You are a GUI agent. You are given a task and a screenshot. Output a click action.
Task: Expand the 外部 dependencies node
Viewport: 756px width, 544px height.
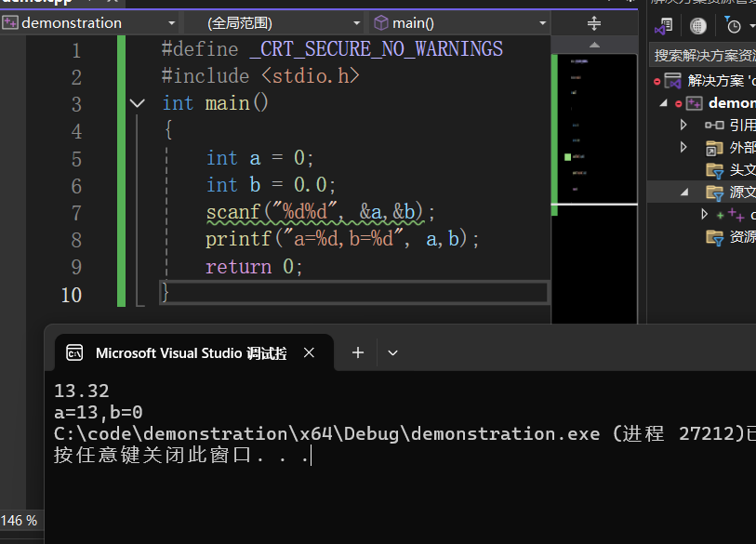click(x=683, y=147)
